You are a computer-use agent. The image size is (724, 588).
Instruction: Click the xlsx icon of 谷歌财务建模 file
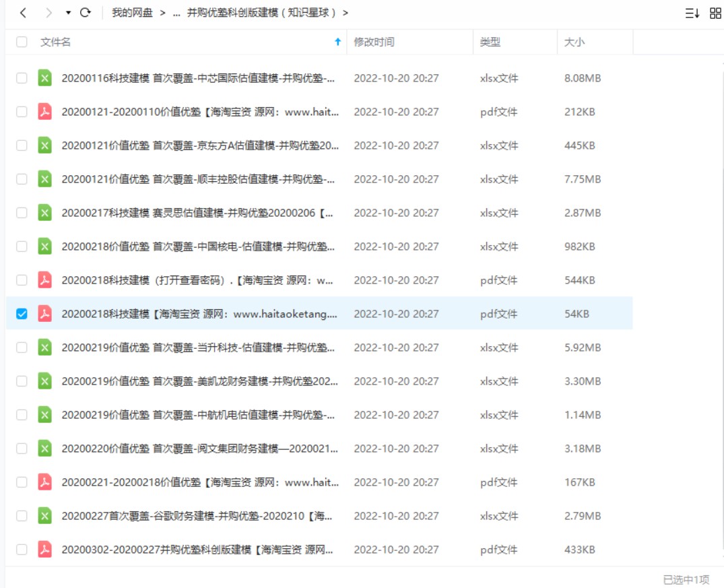[45, 516]
